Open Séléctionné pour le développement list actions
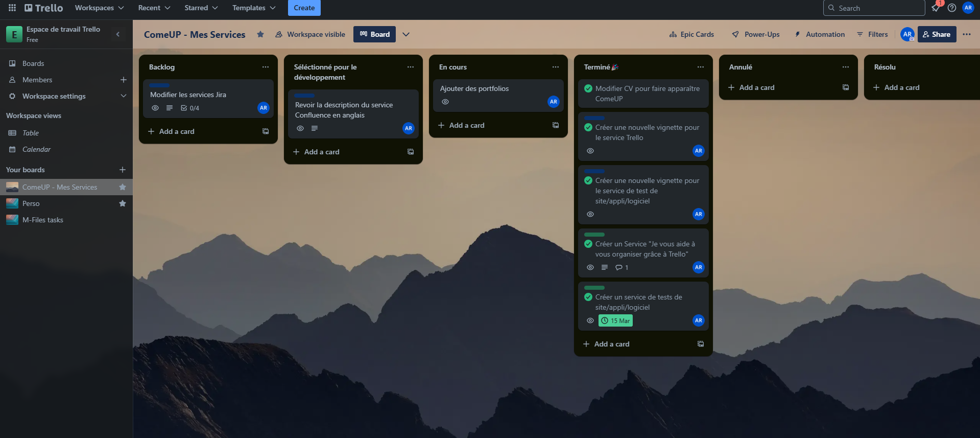Viewport: 980px width, 438px height. 411,67
